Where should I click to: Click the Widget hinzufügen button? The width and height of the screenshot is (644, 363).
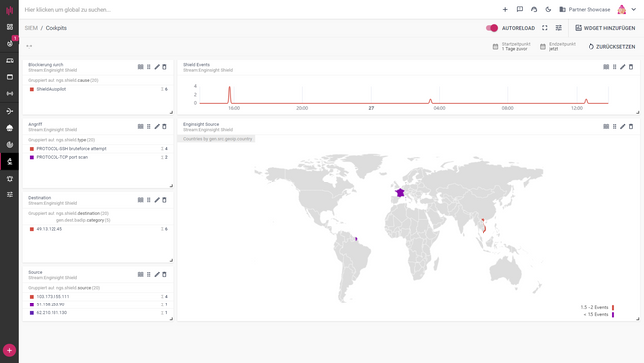605,28
